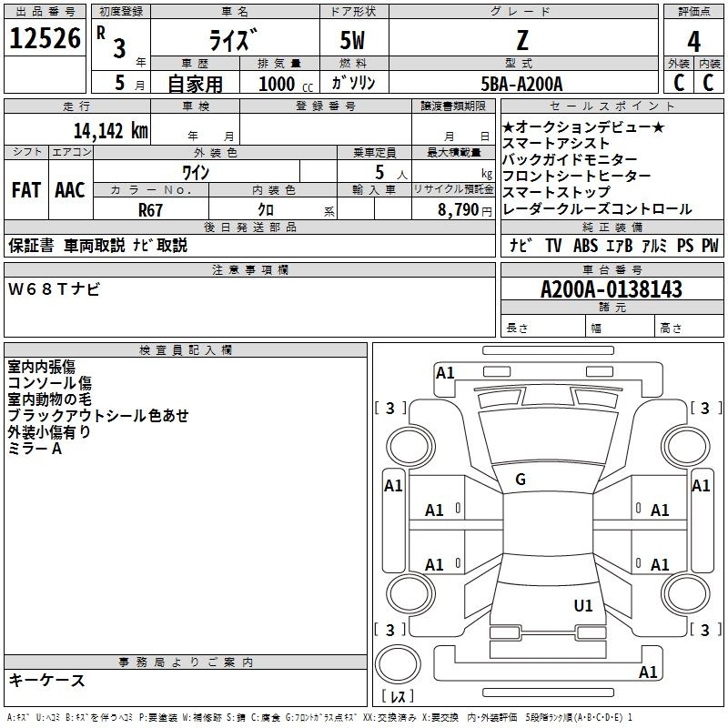Click inspector note 外装小傷有り
This screenshot has height=728, width=728.
(x=49, y=432)
